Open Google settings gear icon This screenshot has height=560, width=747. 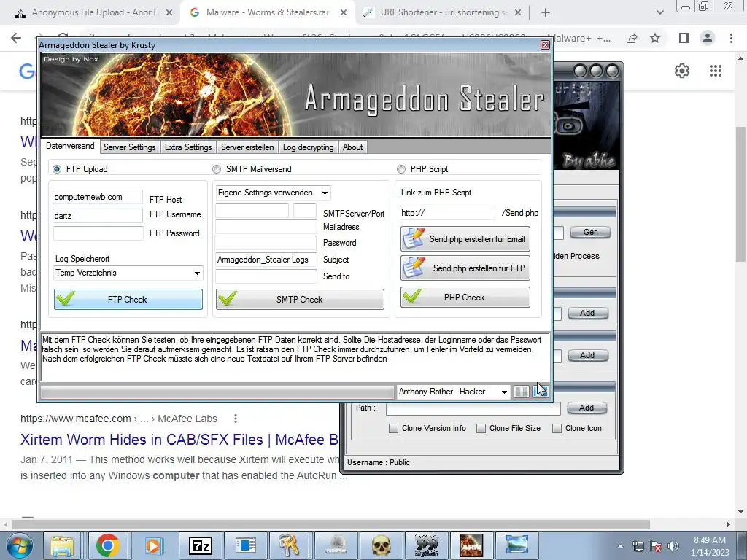pyautogui.click(x=682, y=71)
